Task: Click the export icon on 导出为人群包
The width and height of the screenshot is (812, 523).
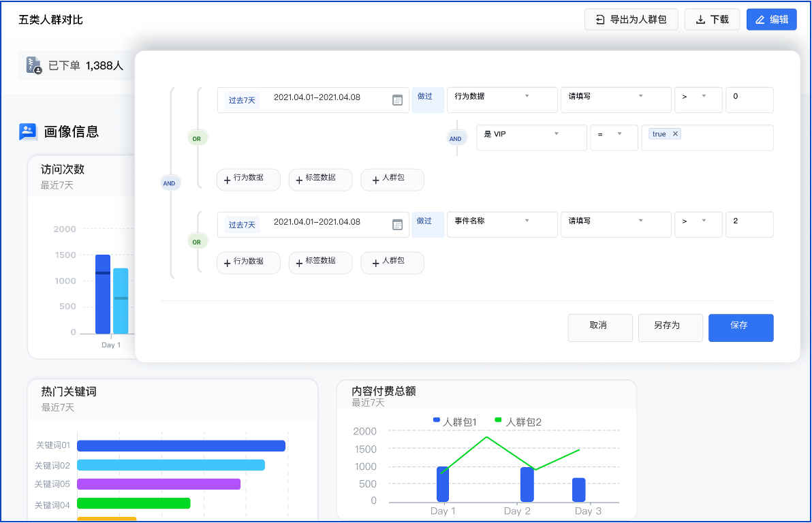Action: [600, 20]
